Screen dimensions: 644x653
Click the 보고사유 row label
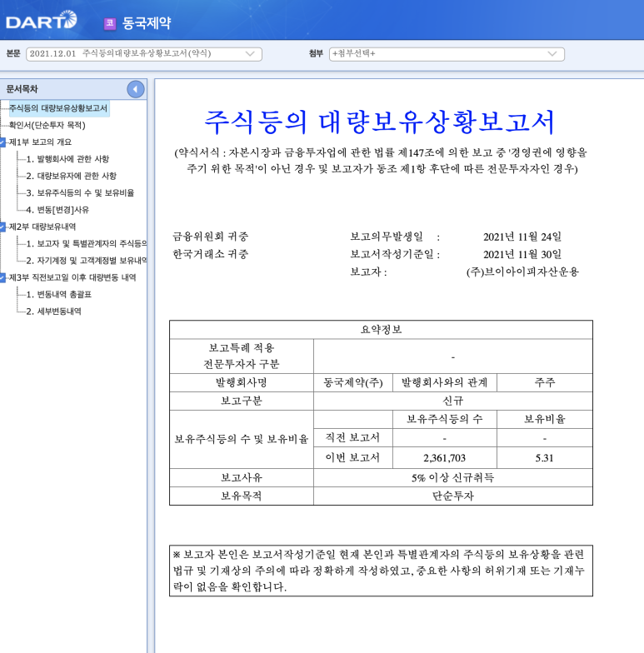pos(242,478)
